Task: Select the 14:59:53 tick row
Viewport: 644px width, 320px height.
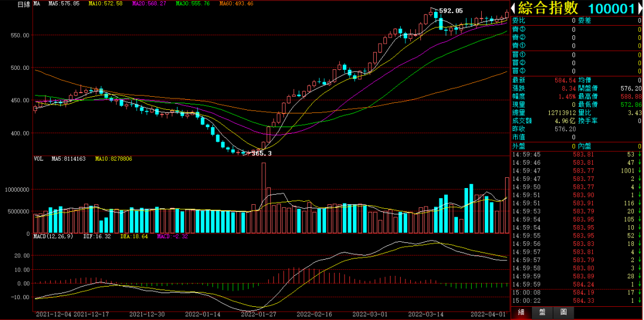Action: coord(577,211)
